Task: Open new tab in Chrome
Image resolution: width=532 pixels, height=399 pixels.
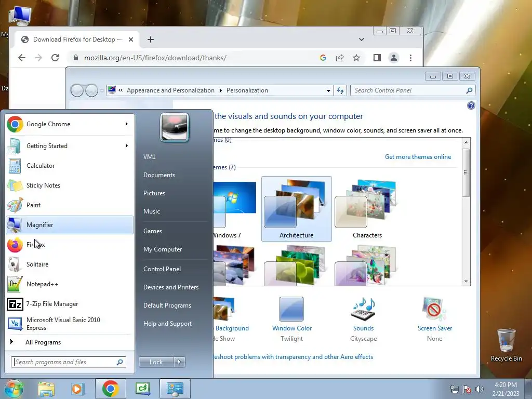Action: tap(151, 39)
